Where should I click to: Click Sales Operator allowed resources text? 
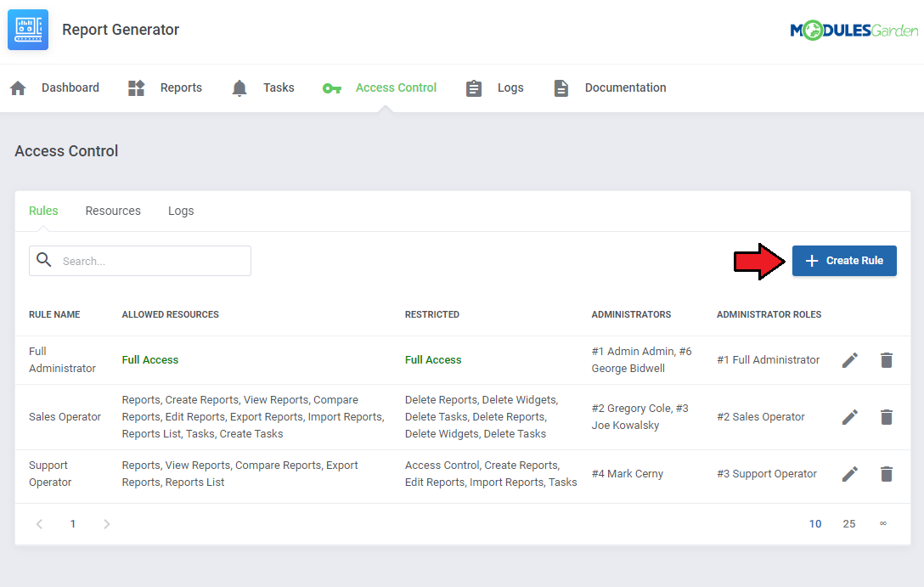click(253, 417)
